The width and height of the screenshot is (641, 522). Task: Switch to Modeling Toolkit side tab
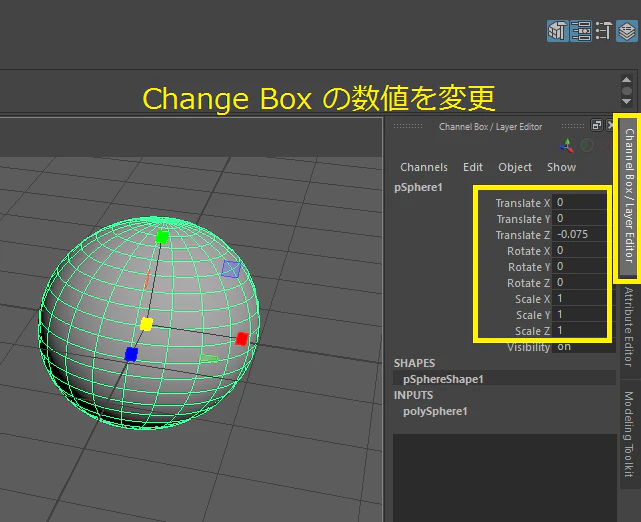(629, 433)
